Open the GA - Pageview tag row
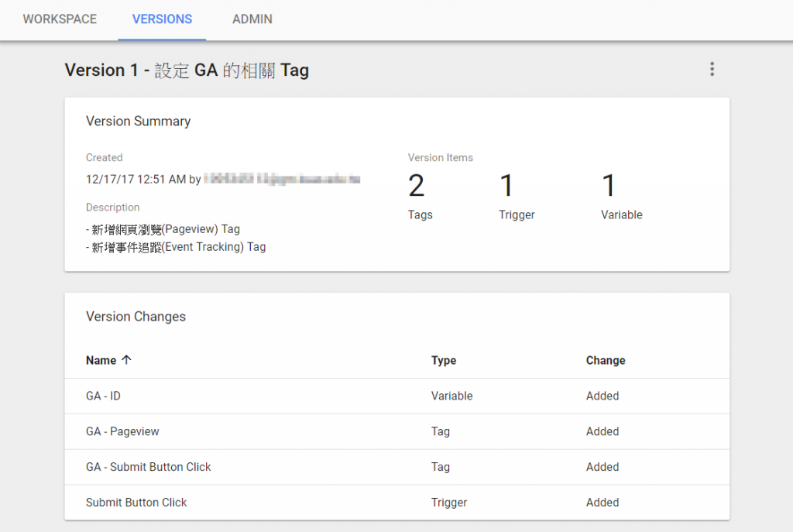Image resolution: width=793 pixels, height=532 pixels. pos(122,431)
